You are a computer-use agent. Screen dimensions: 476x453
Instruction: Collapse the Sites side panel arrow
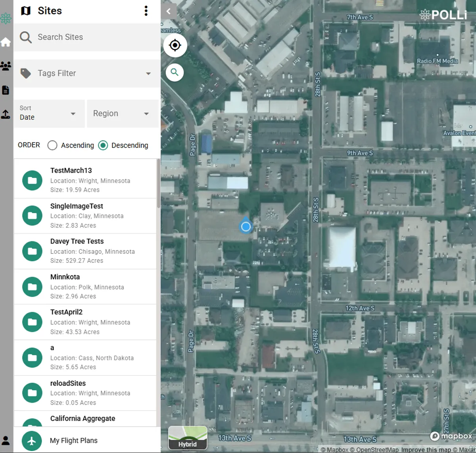point(169,11)
